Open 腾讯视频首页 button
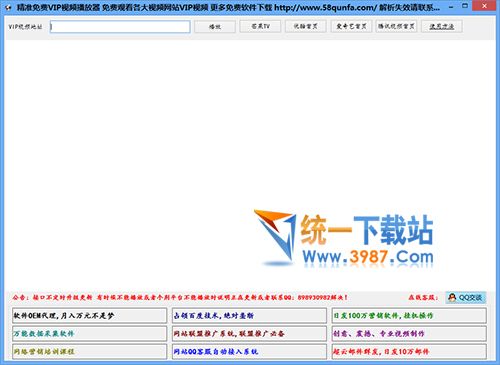 coord(396,26)
